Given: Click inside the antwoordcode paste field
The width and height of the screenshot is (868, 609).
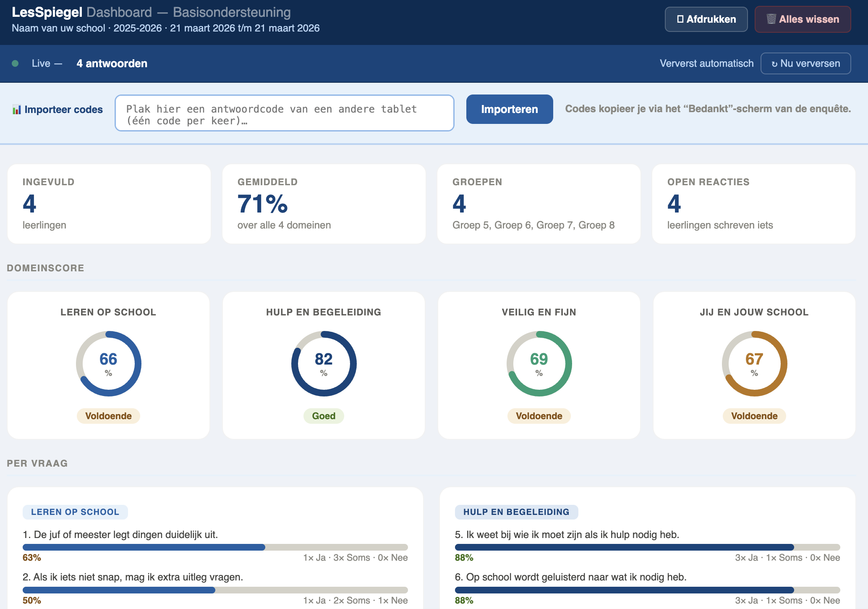Looking at the screenshot, I should [x=284, y=113].
